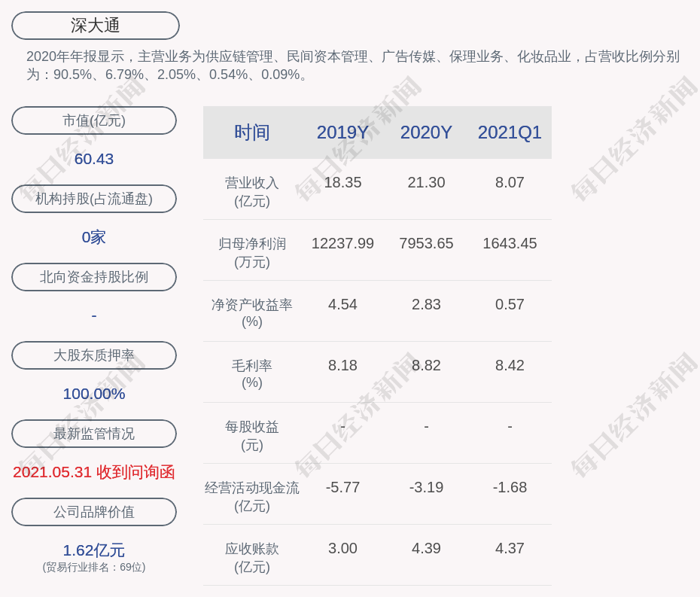The image size is (700, 597).
Task: Click the 经营活动现金流 (亿元) row label
Action: tap(252, 497)
